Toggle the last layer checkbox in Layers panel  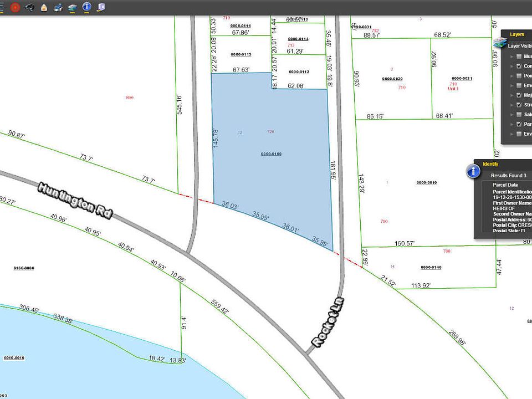click(519, 134)
